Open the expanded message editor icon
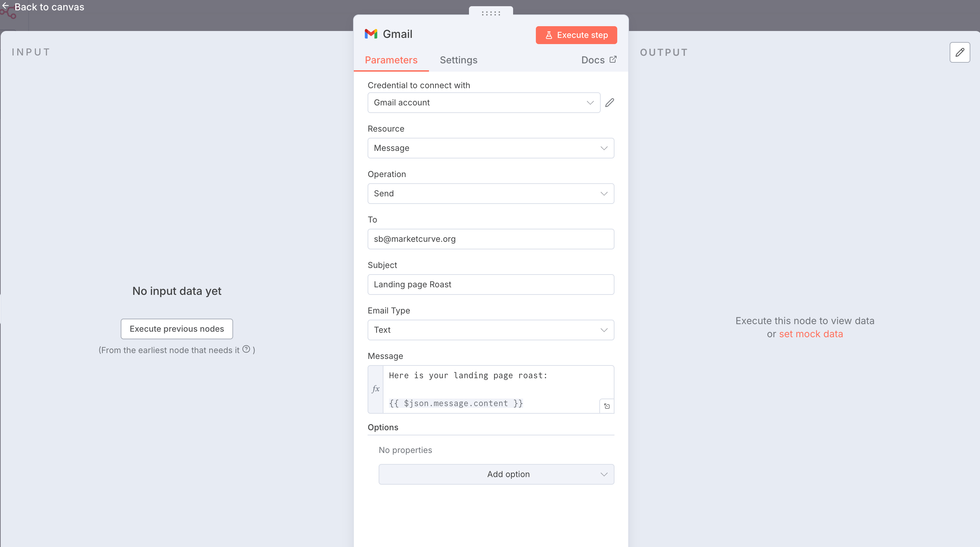The height and width of the screenshot is (547, 980). tap(607, 406)
